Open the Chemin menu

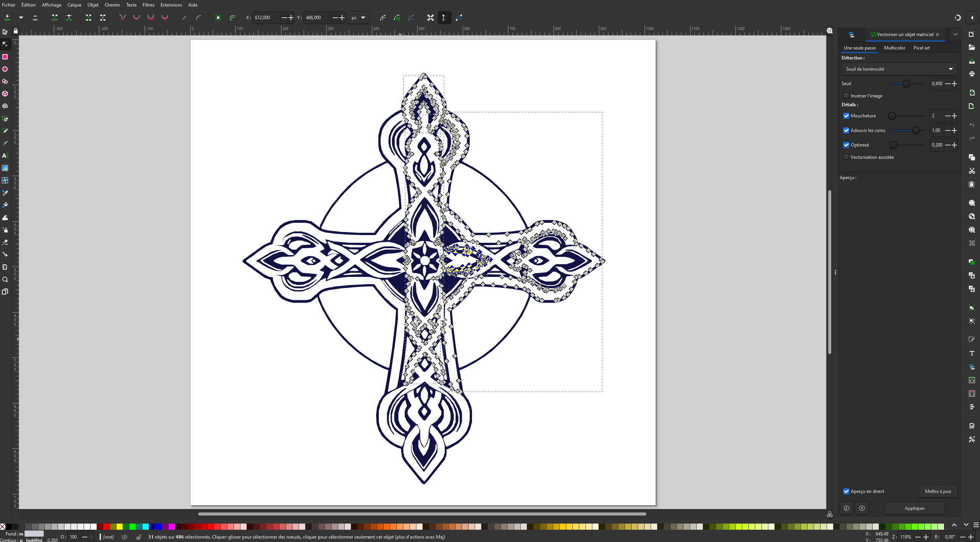pos(112,5)
